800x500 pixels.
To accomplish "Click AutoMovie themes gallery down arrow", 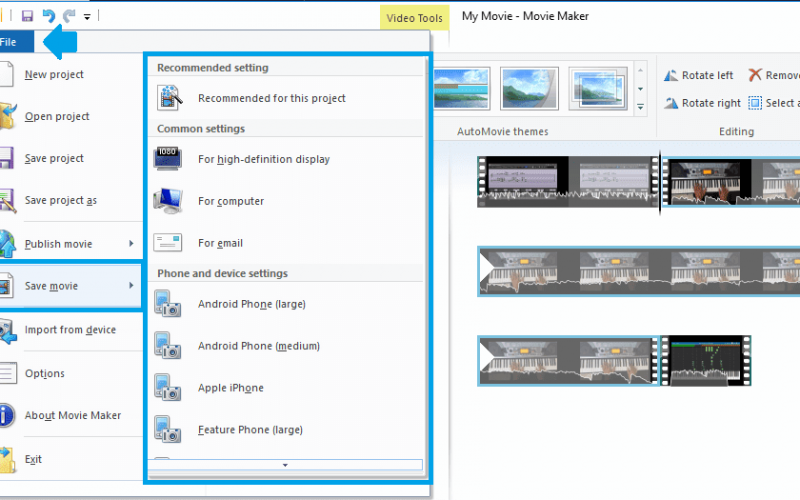I will click(640, 89).
